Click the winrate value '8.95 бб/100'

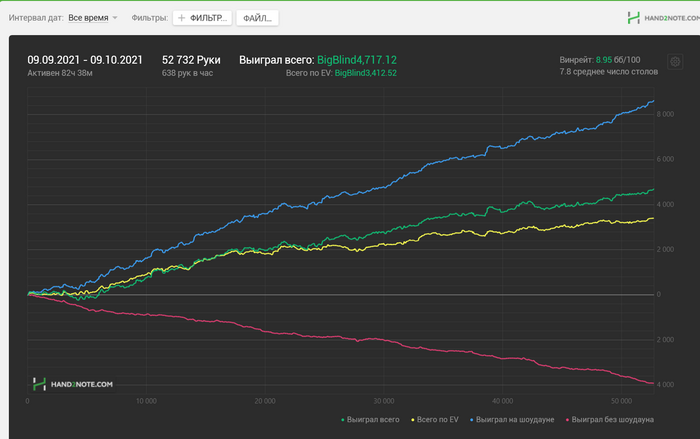(618, 59)
